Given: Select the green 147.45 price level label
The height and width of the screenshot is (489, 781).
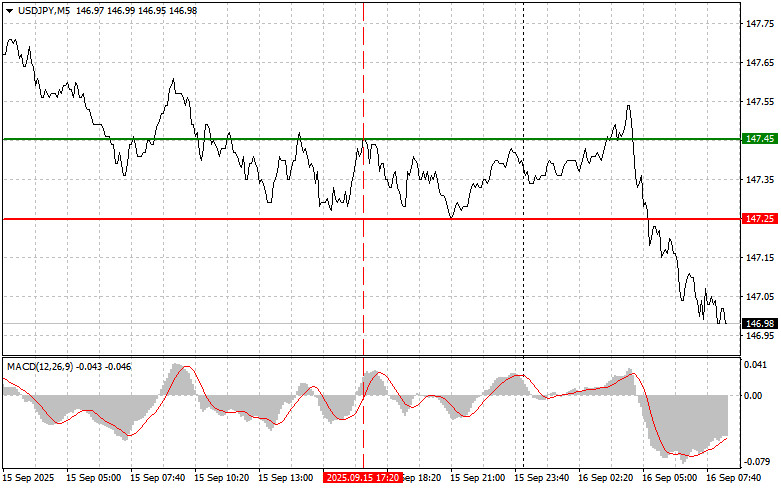Looking at the screenshot, I should pyautogui.click(x=759, y=139).
